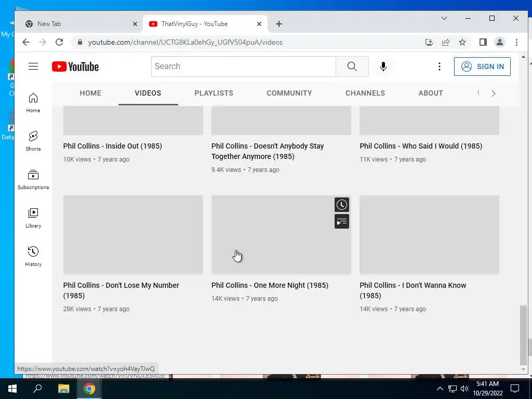Image resolution: width=532 pixels, height=399 pixels.
Task: Open YouTube settings three-dot menu
Action: (440, 66)
